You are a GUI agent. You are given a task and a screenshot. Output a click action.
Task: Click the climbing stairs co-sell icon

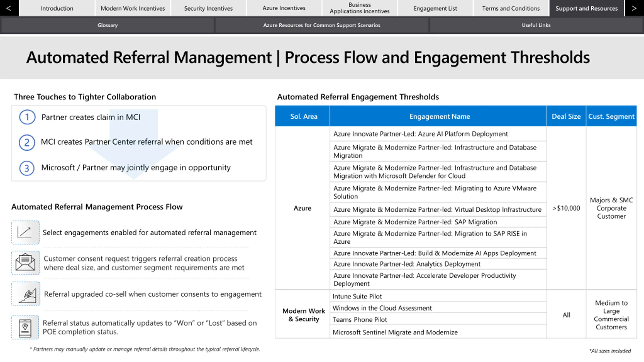[x=25, y=294]
